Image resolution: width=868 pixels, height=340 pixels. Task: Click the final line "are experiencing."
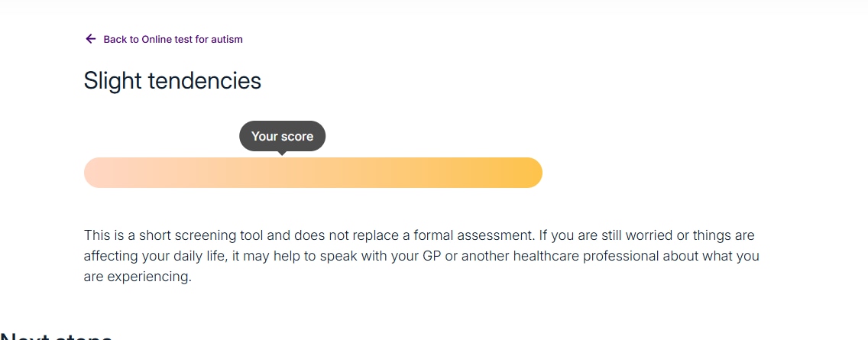pyautogui.click(x=137, y=277)
